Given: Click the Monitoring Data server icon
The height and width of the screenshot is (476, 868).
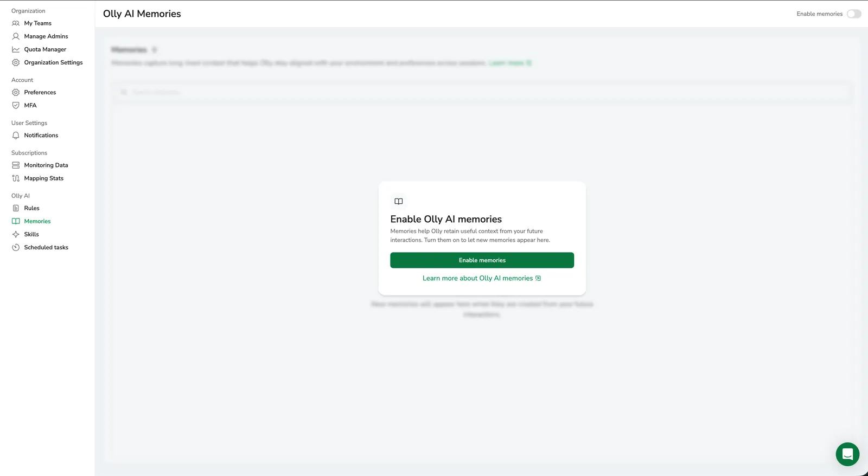Looking at the screenshot, I should pos(16,165).
